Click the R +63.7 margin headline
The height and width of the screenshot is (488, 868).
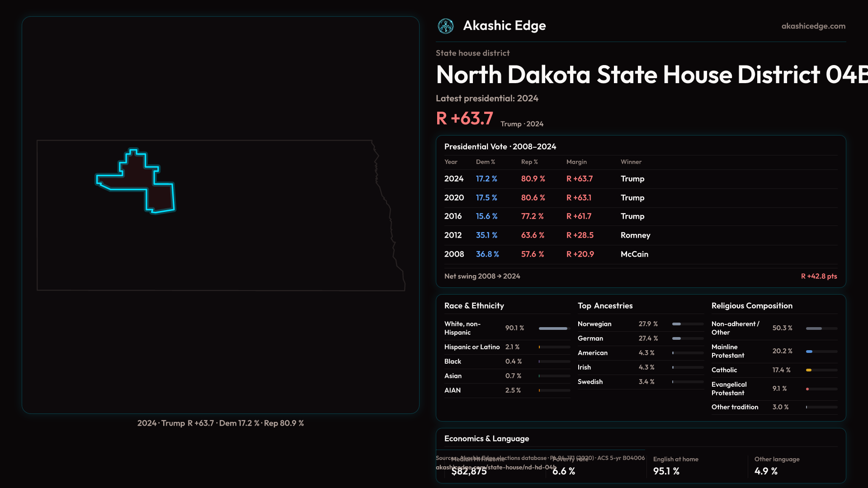[x=464, y=118]
